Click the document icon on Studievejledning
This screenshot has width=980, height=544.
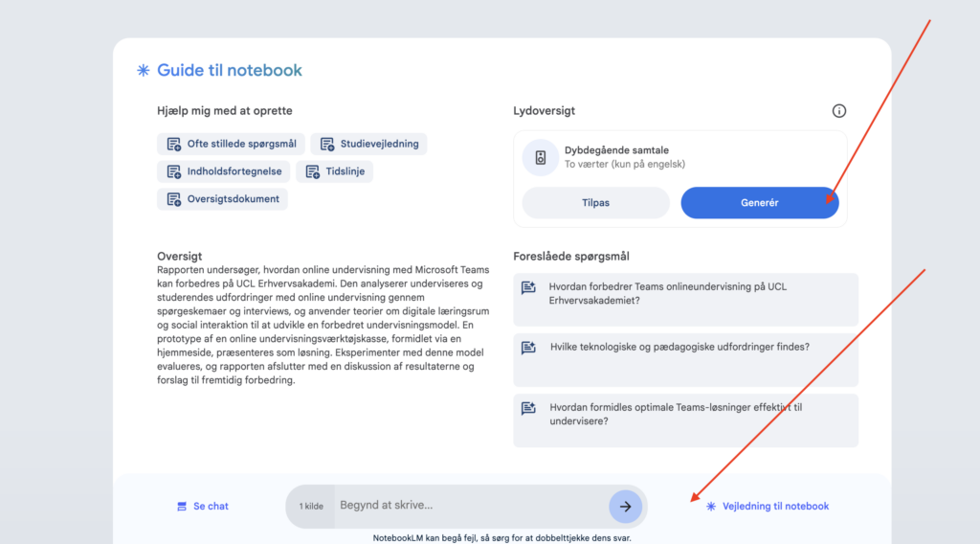[x=327, y=145]
